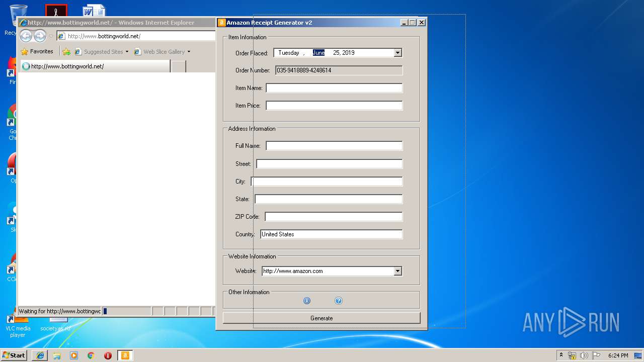Viewport: 644px width, 362px height.
Task: Open Windows Explorer from taskbar
Action: pyautogui.click(x=57, y=355)
